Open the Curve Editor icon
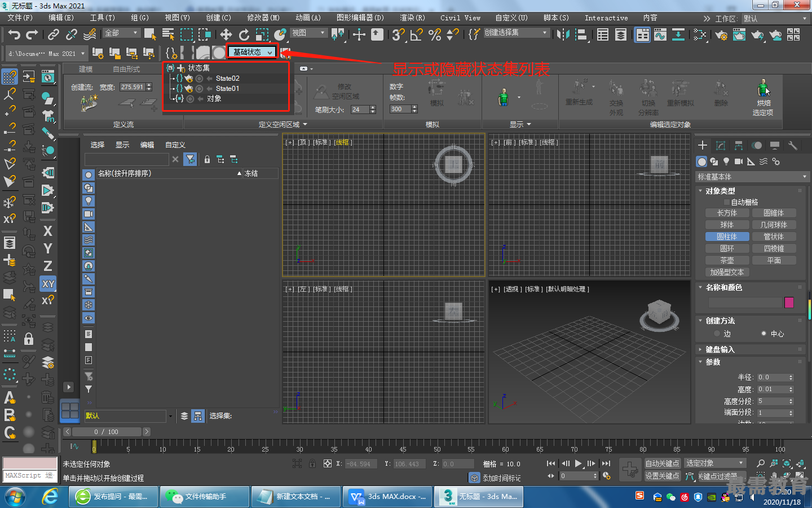The width and height of the screenshot is (812, 508). (x=660, y=34)
